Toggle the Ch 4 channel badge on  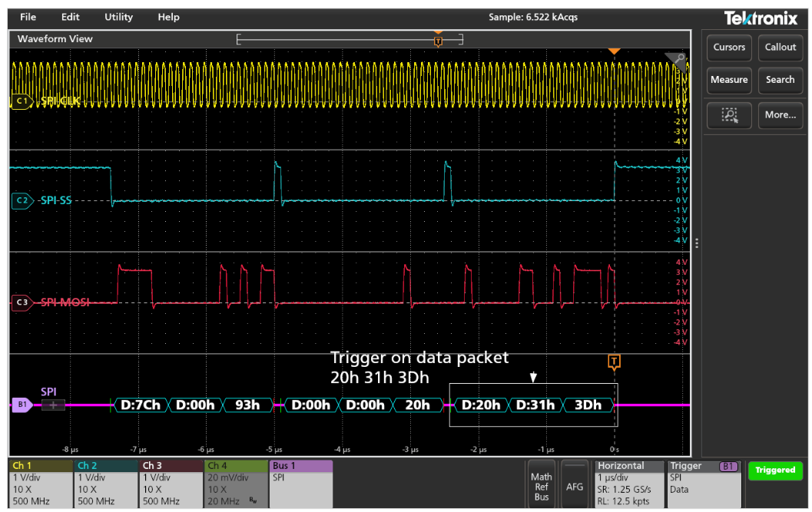[x=235, y=484]
